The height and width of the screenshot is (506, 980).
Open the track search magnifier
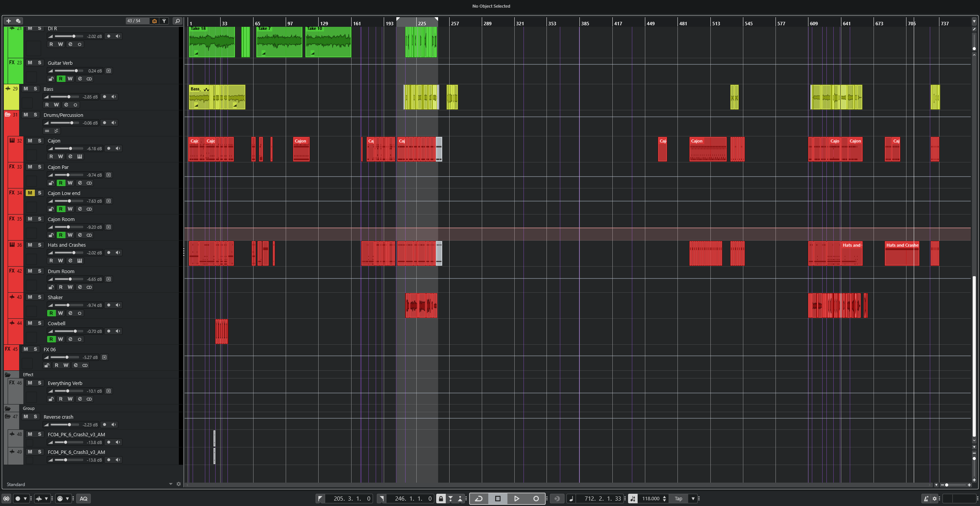click(x=177, y=21)
